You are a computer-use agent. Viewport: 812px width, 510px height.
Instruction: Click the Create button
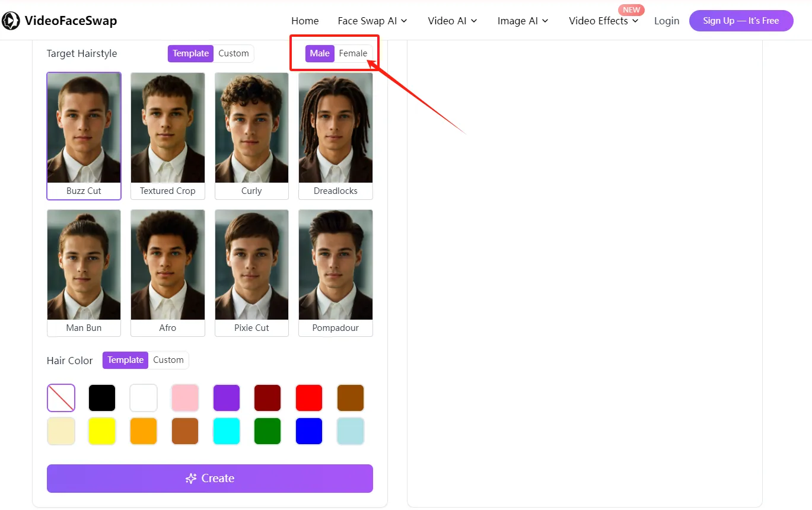pos(210,479)
